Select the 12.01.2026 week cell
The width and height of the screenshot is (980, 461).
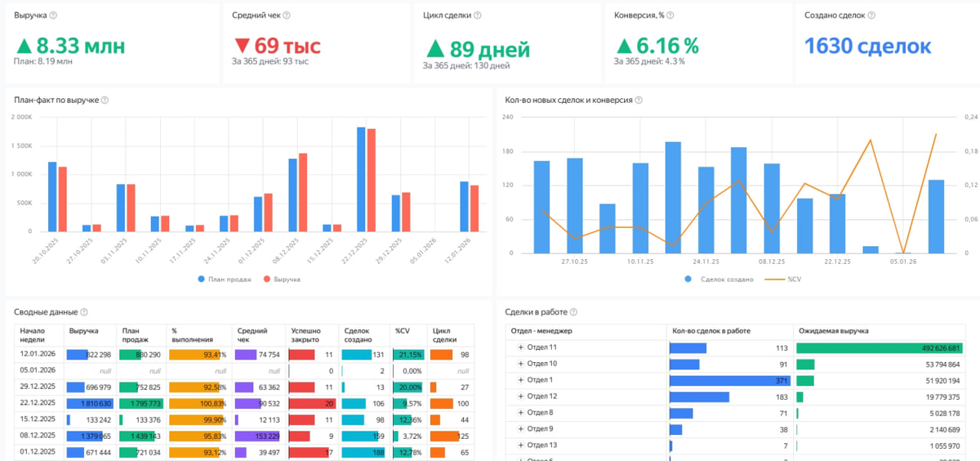click(40, 355)
